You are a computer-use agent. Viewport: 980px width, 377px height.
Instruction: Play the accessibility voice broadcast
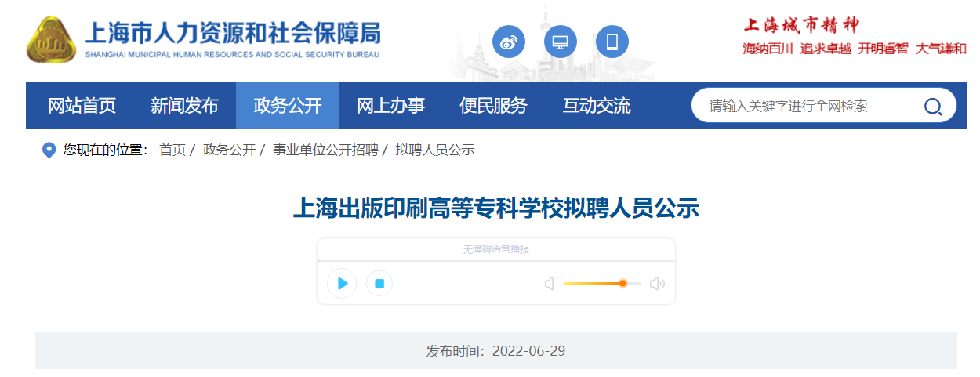342,283
